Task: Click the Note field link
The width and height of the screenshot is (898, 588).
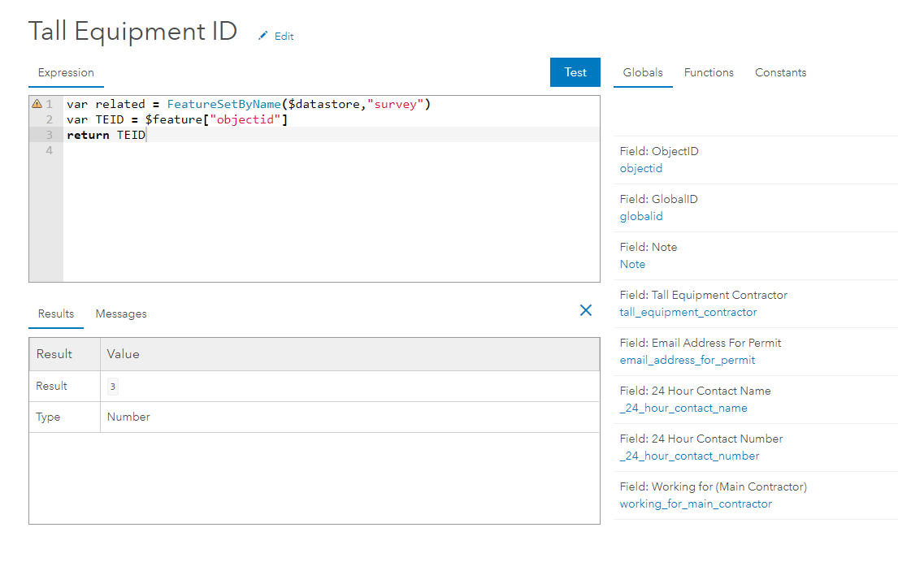Action: click(x=632, y=265)
